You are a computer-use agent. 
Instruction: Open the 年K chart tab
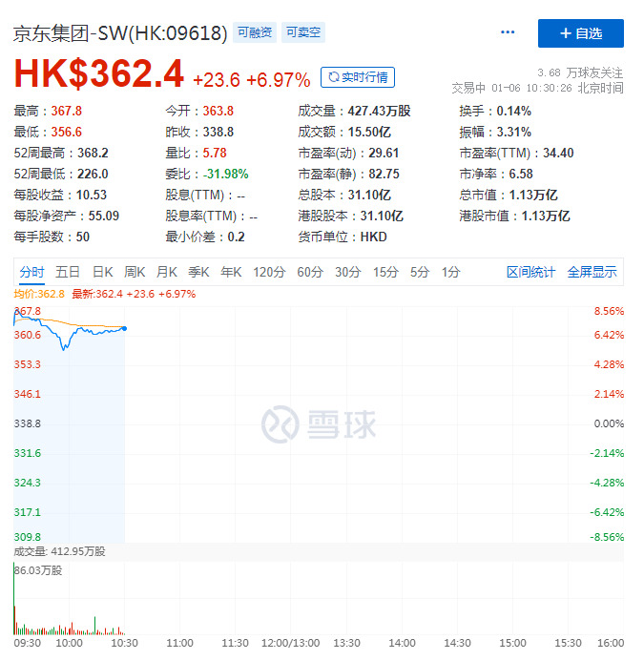tap(231, 272)
